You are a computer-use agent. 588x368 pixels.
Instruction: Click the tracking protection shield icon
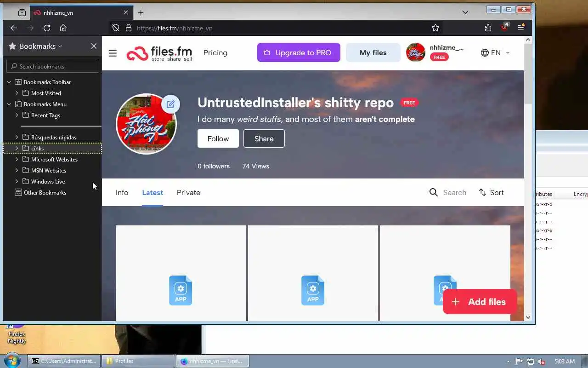116,28
